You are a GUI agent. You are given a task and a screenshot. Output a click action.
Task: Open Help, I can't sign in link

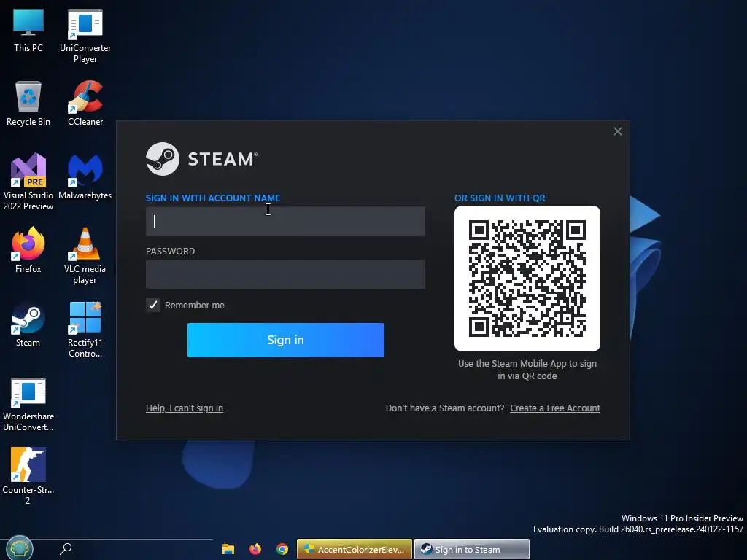tap(185, 408)
